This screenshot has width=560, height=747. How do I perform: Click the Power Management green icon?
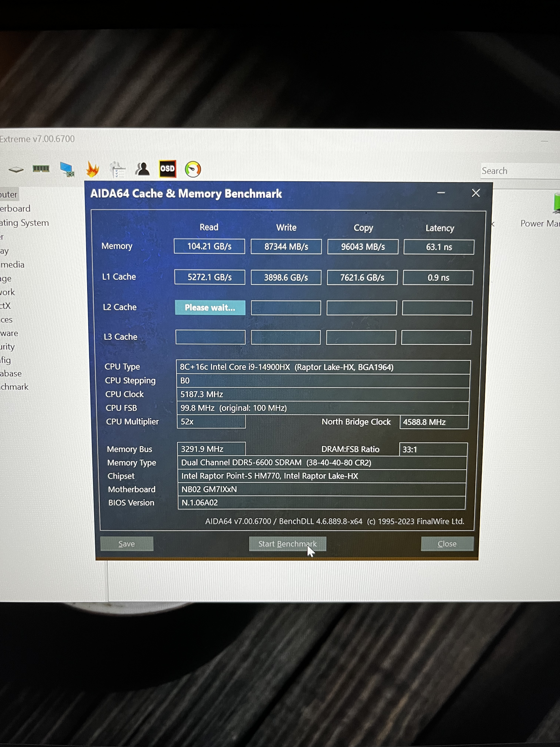click(x=556, y=203)
